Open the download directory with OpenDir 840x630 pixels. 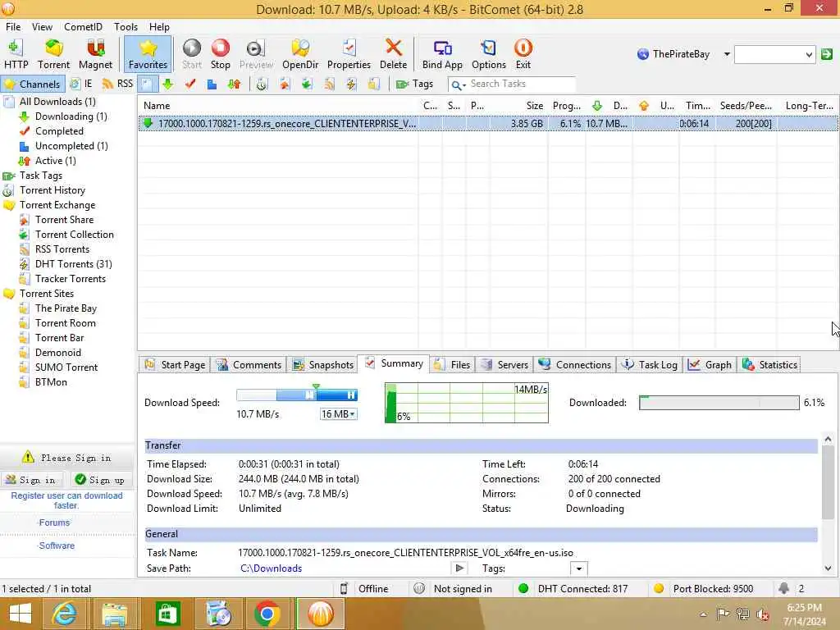coord(300,54)
